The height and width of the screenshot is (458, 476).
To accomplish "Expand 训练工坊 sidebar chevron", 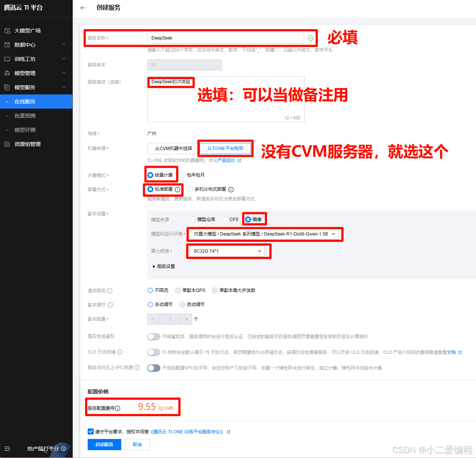I will click(x=64, y=59).
